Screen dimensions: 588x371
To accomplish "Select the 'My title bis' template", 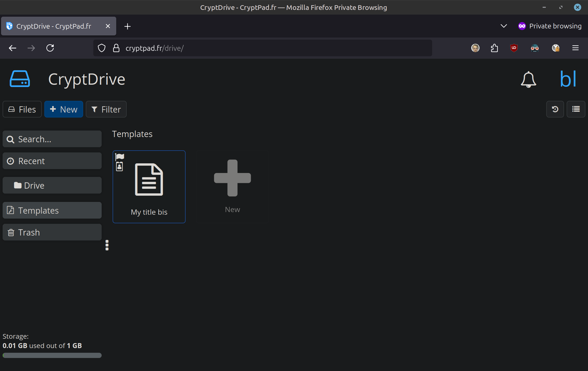I will coord(149,187).
